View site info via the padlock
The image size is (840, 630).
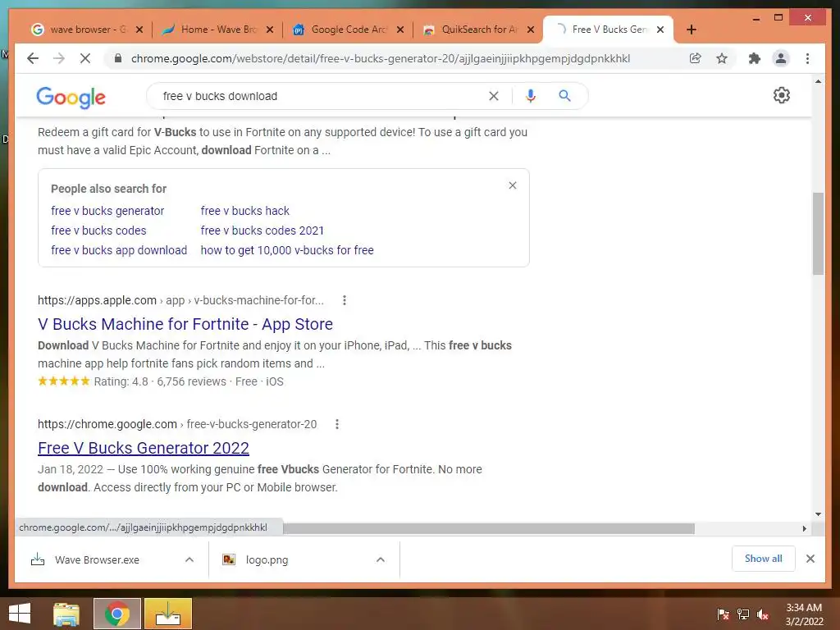(118, 58)
